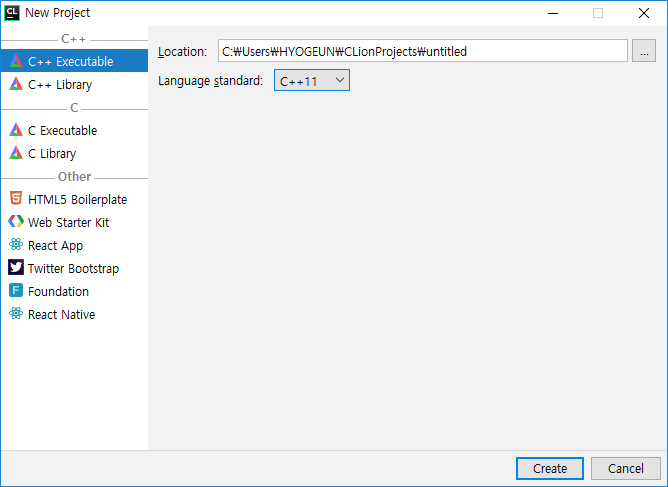Click the CLion logo in title bar
The image size is (668, 487).
coord(12,13)
